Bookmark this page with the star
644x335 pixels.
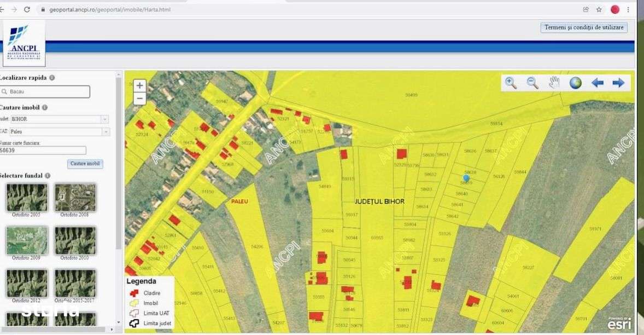tap(599, 9)
